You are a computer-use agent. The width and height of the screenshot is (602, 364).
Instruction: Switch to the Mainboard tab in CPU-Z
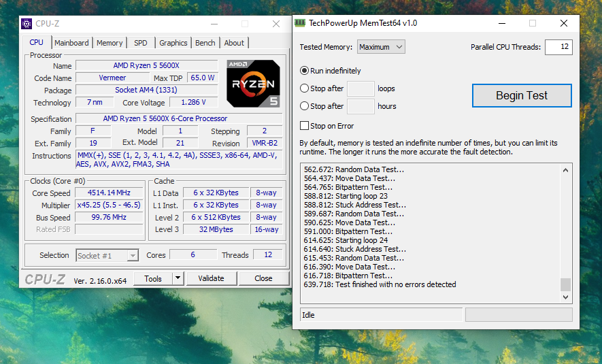[x=71, y=43]
